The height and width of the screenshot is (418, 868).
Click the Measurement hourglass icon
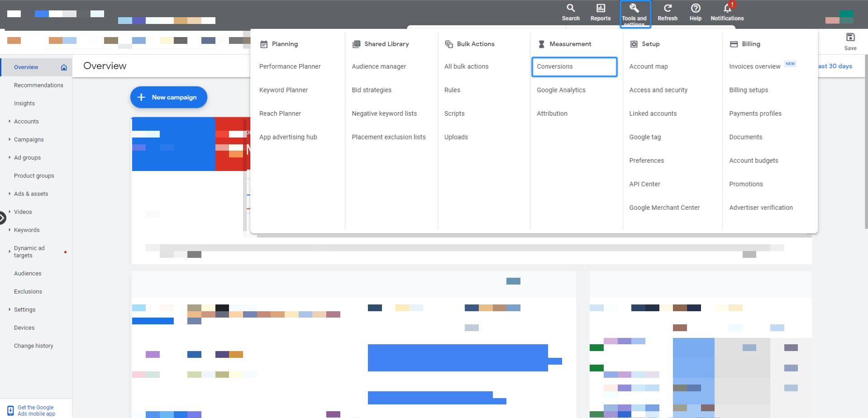point(541,44)
